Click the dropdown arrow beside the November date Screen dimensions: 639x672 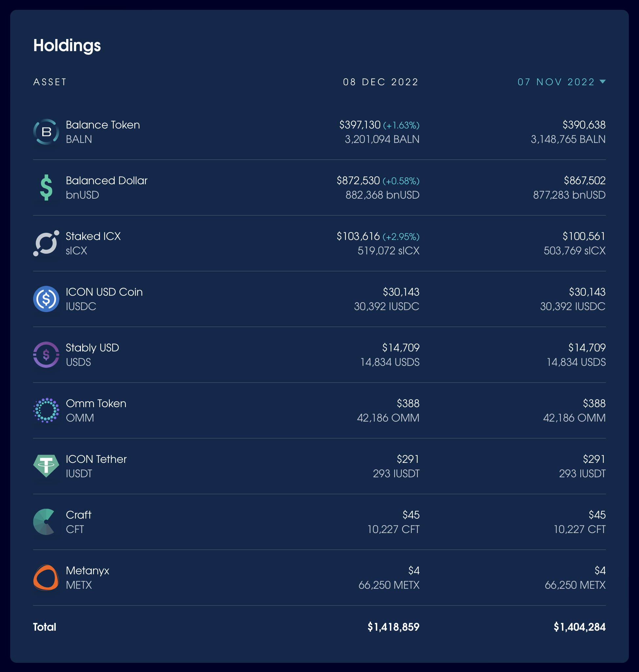603,82
